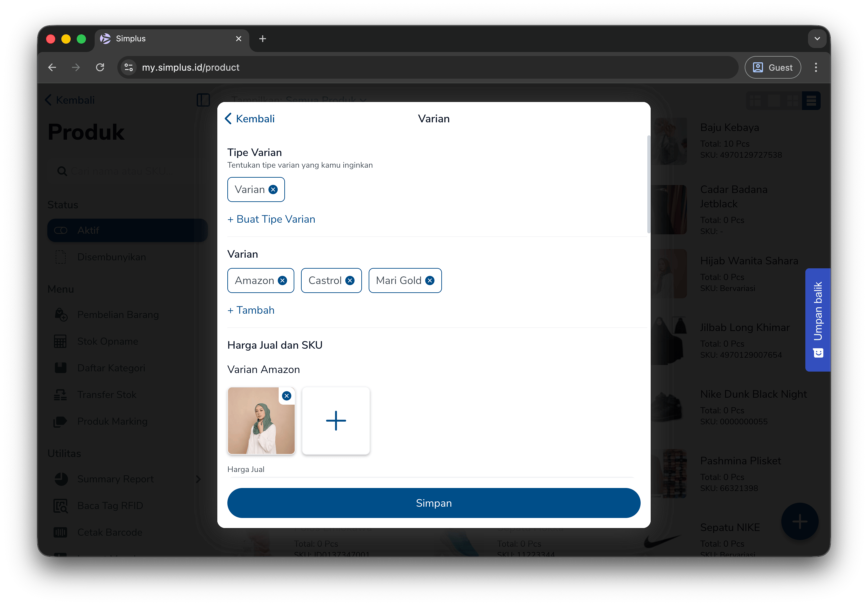The width and height of the screenshot is (868, 606).
Task: Open Cetak Barcode utility
Action: tap(127, 532)
